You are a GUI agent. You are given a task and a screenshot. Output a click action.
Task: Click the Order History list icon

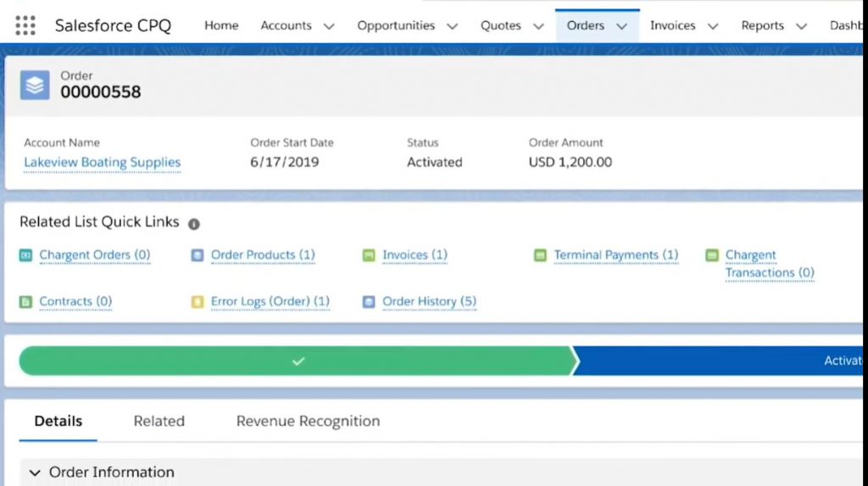[369, 301]
